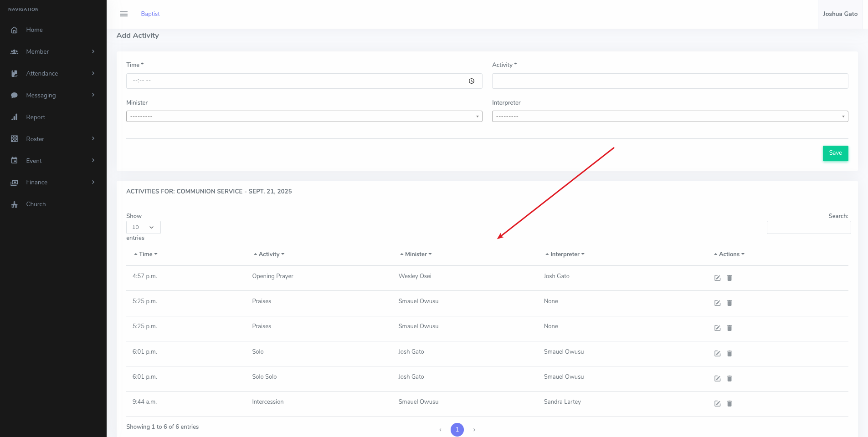Delete the Intercession activity row
Screen dimensions: 868x437
pyautogui.click(x=729, y=404)
